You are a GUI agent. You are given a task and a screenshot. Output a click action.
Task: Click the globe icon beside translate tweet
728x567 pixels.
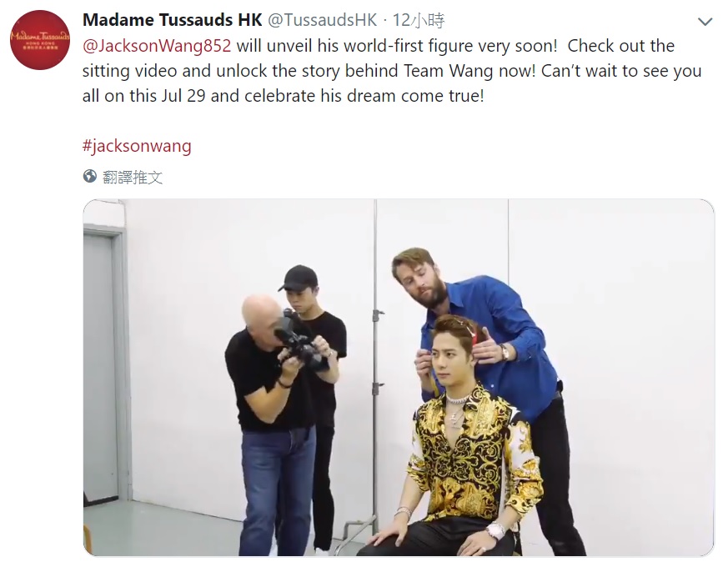(89, 177)
